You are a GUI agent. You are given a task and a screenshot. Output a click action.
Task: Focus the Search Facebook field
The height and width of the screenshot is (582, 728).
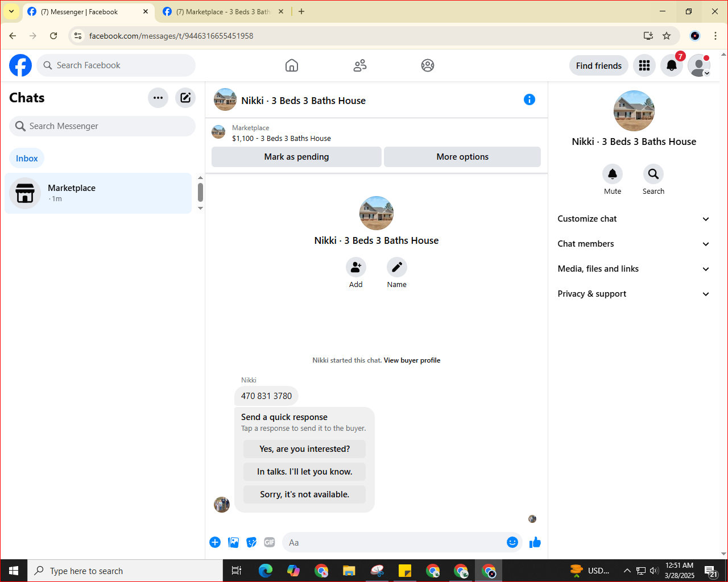[x=116, y=65]
